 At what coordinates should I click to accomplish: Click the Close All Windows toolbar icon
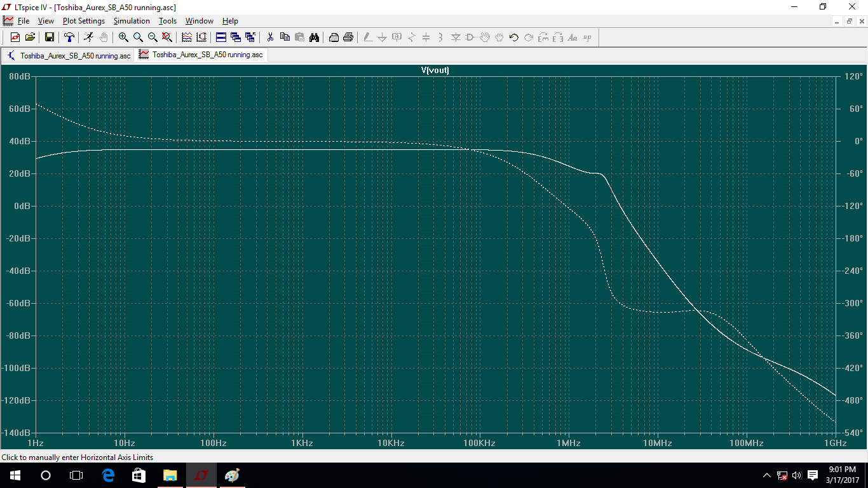pos(250,37)
